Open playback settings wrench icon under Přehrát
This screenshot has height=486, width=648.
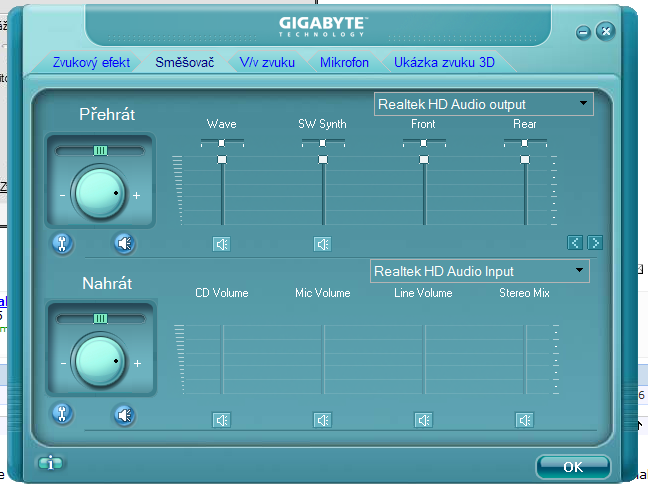click(62, 243)
